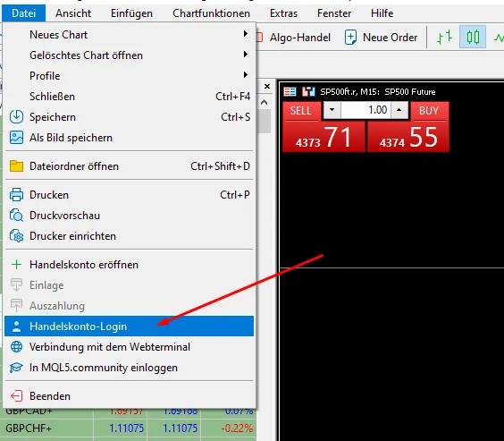Image resolution: width=504 pixels, height=441 pixels.
Task: Select Auszahlung menu entry
Action: click(129, 306)
